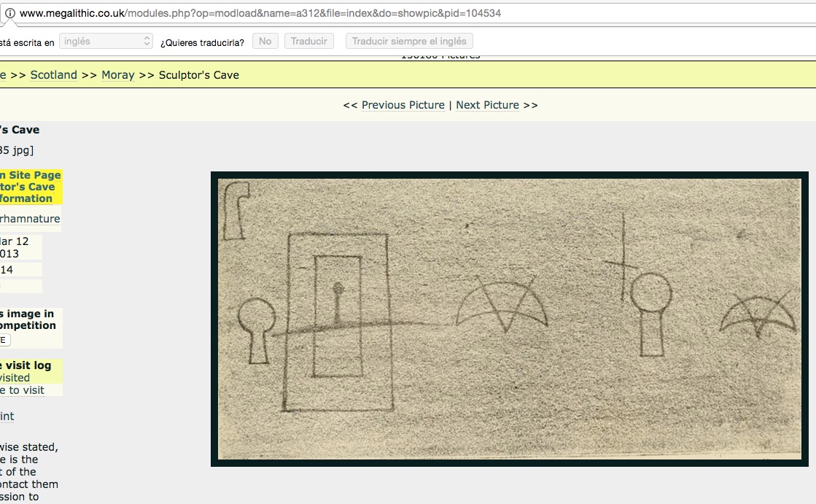Click the small button under image competition
Viewport: 816px width, 504px height.
pyautogui.click(x=4, y=340)
